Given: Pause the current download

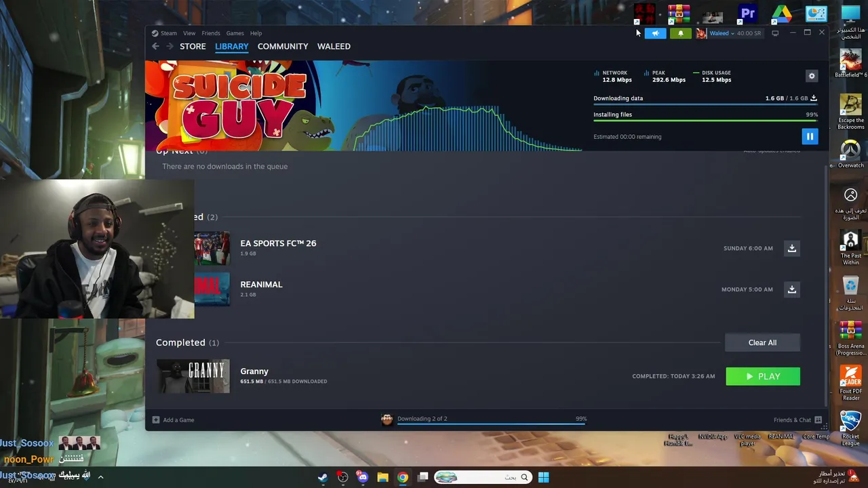Looking at the screenshot, I should pos(810,136).
